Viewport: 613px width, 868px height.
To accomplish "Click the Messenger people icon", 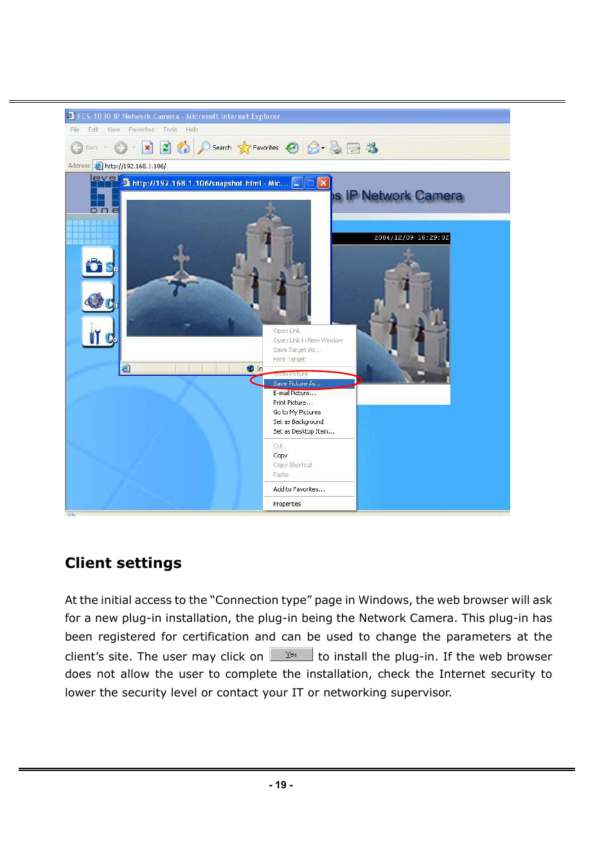I will point(372,148).
